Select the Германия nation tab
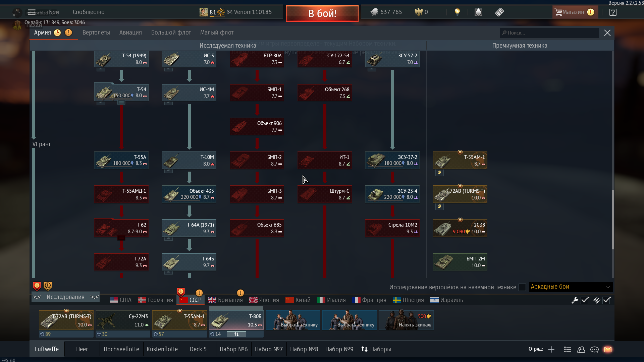The image size is (644, 362). coord(155,300)
